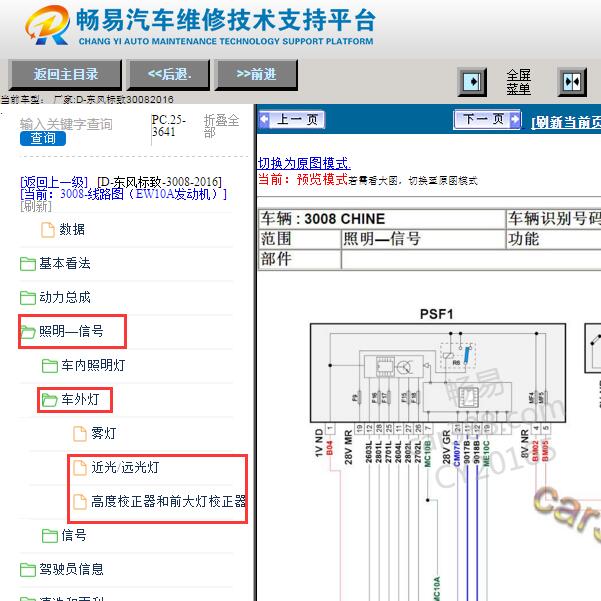
Task: Expand the 动力总成 folder
Action: 65,297
